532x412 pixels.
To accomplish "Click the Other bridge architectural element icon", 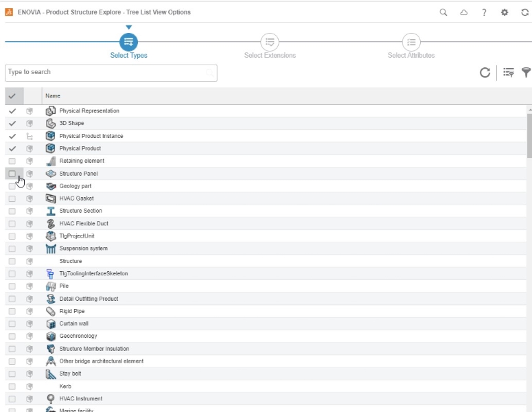I will point(51,361).
